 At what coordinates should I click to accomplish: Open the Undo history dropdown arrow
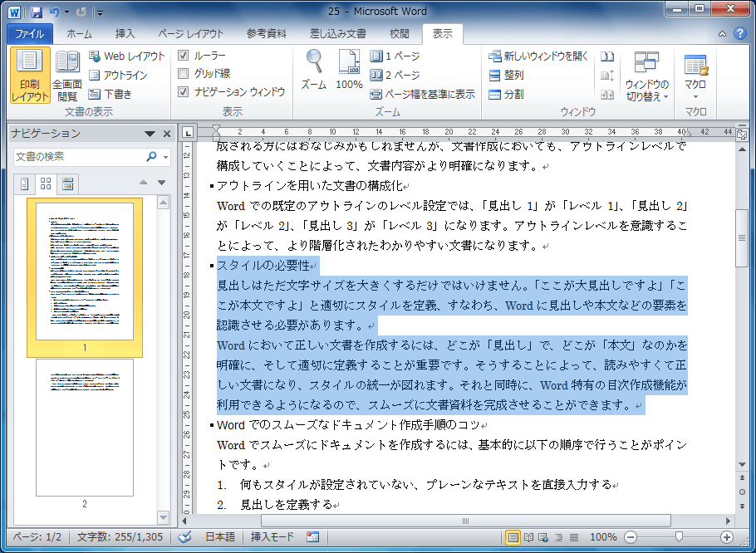point(66,12)
